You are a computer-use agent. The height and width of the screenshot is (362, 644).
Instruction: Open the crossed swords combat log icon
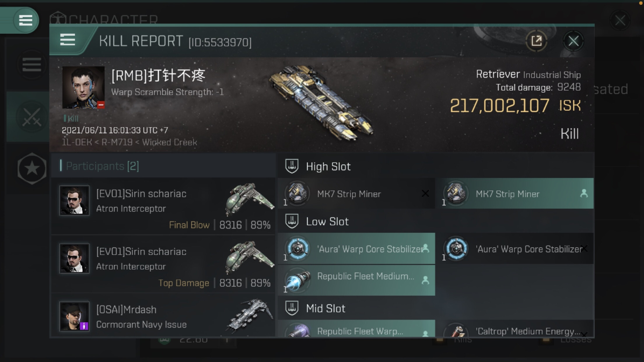pyautogui.click(x=32, y=117)
